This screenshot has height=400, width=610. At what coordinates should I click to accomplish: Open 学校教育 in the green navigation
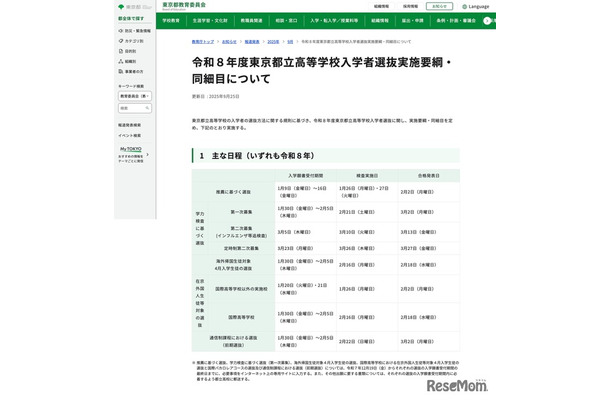click(x=171, y=21)
